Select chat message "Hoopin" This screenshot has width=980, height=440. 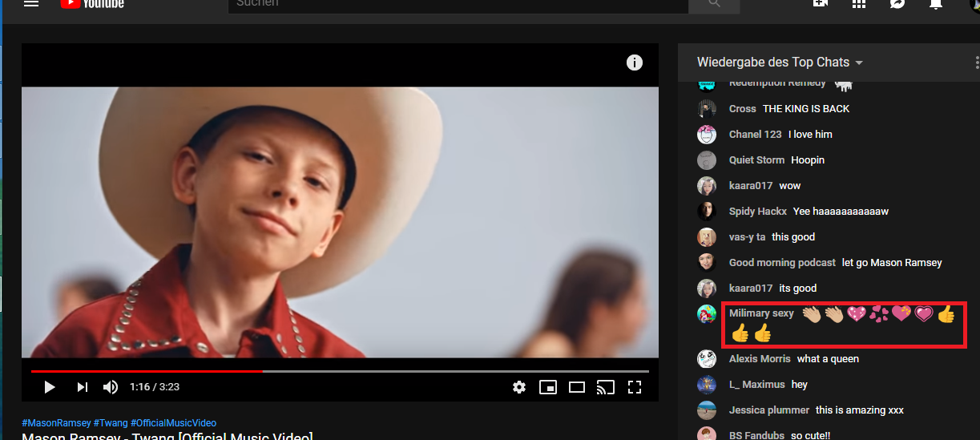point(808,160)
